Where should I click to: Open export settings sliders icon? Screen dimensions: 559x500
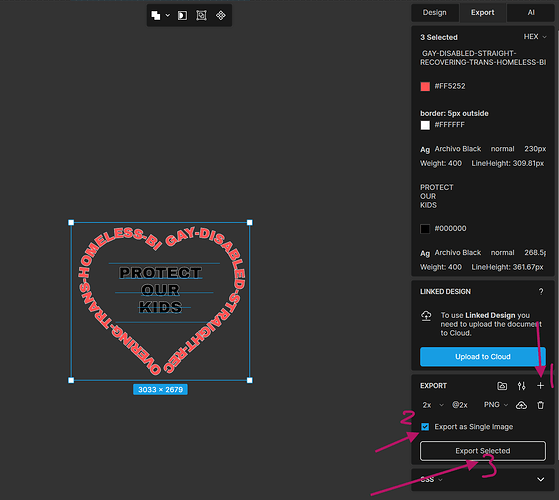521,386
